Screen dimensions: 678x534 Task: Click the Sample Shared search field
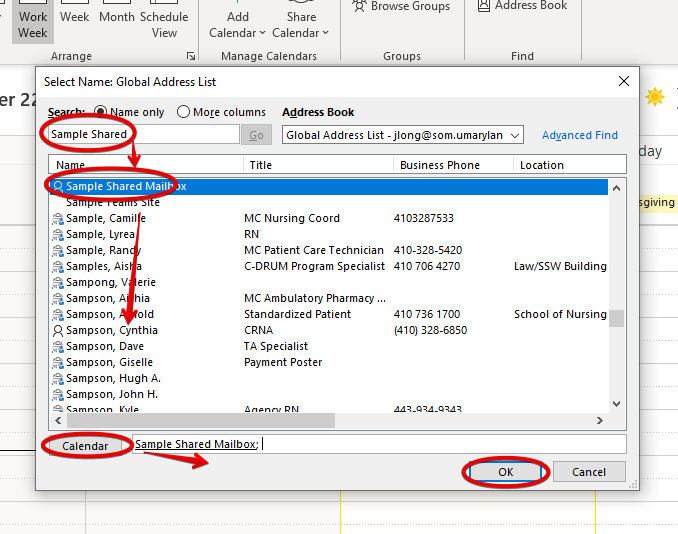click(140, 135)
